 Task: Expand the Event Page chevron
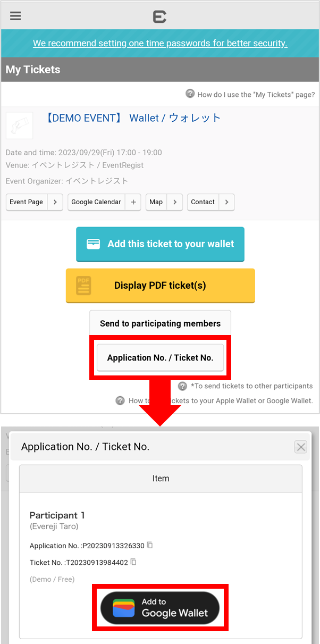55,202
